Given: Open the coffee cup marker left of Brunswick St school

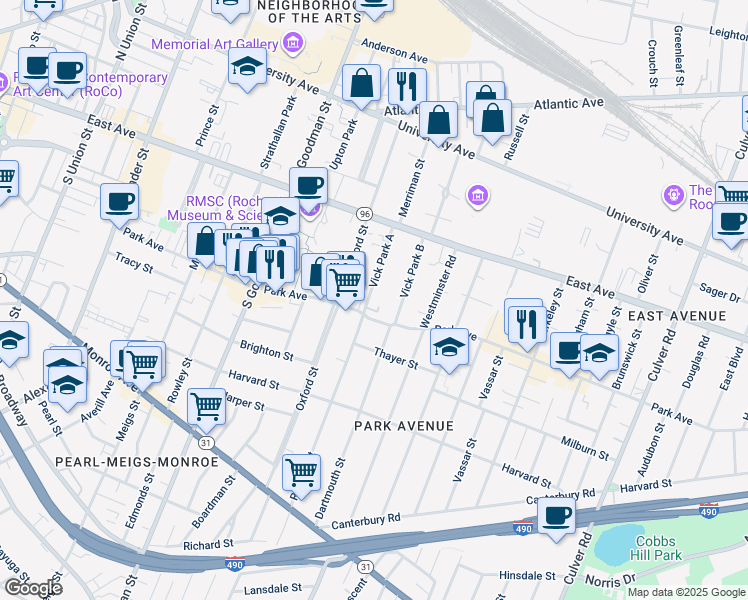Looking at the screenshot, I should point(568,354).
